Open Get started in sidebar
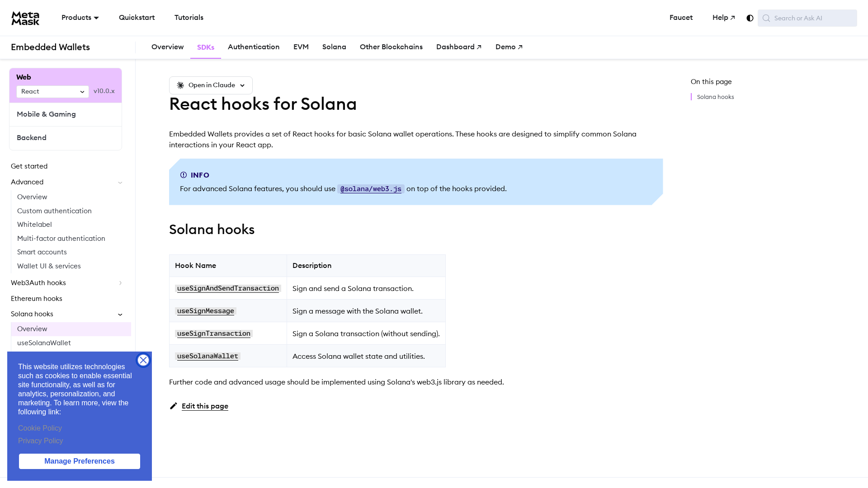Image resolution: width=868 pixels, height=488 pixels. click(29, 166)
